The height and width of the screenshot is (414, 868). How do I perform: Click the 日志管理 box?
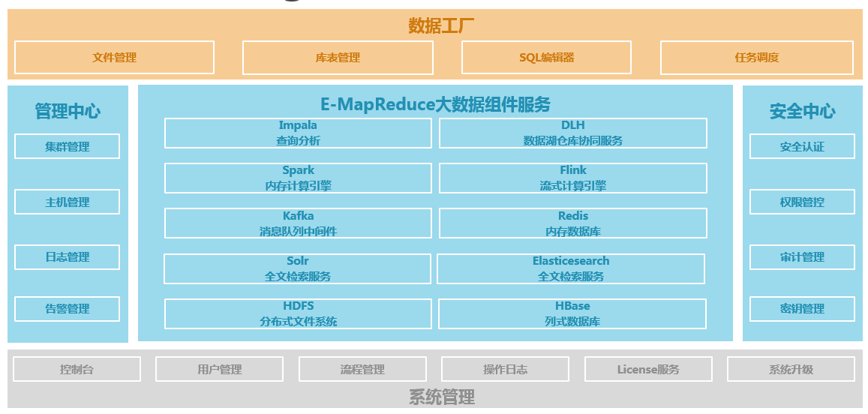coord(67,257)
